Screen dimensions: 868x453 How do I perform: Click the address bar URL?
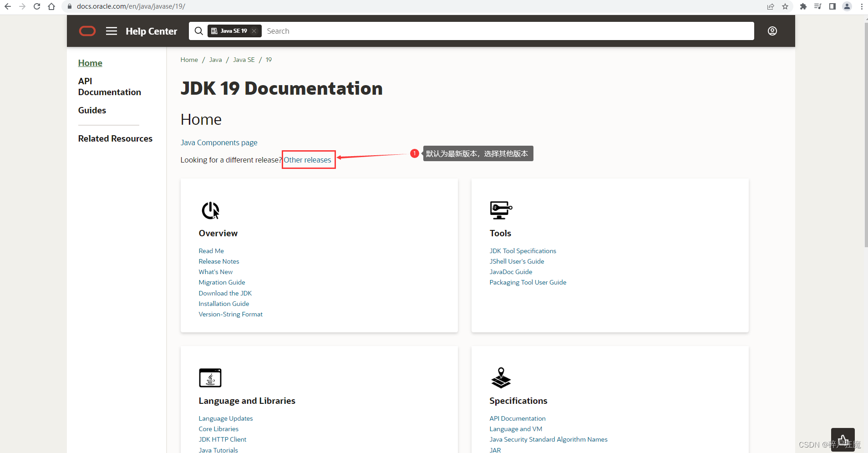131,6
